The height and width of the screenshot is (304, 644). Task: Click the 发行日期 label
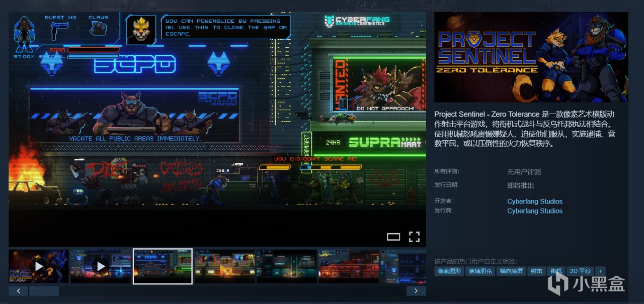(x=447, y=185)
